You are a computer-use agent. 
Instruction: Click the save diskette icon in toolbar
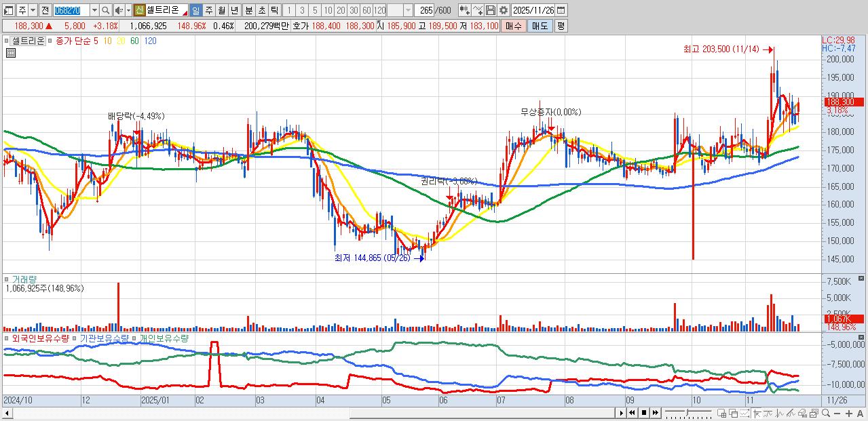[490, 10]
